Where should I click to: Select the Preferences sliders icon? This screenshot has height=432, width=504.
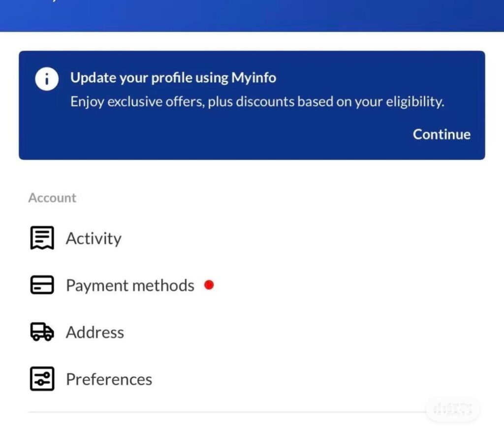[42, 379]
